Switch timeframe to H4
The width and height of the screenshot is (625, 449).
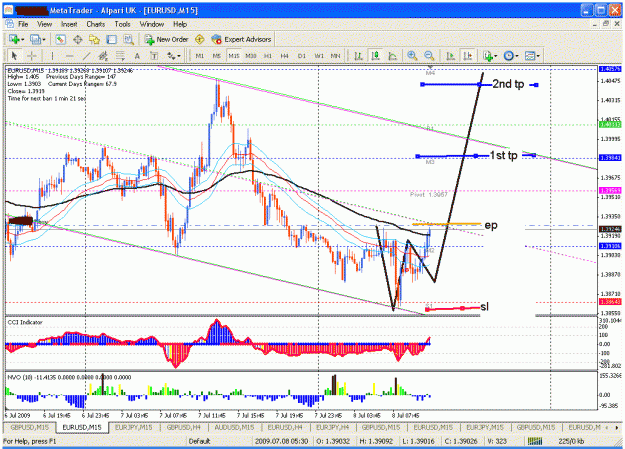click(284, 56)
